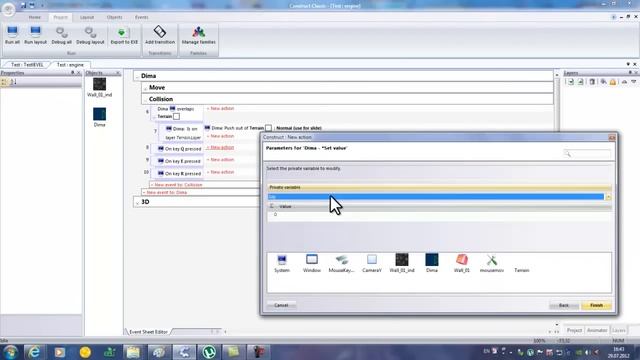The height and width of the screenshot is (360, 640).
Task: Click New action link for E pressed event
Action: point(220,160)
